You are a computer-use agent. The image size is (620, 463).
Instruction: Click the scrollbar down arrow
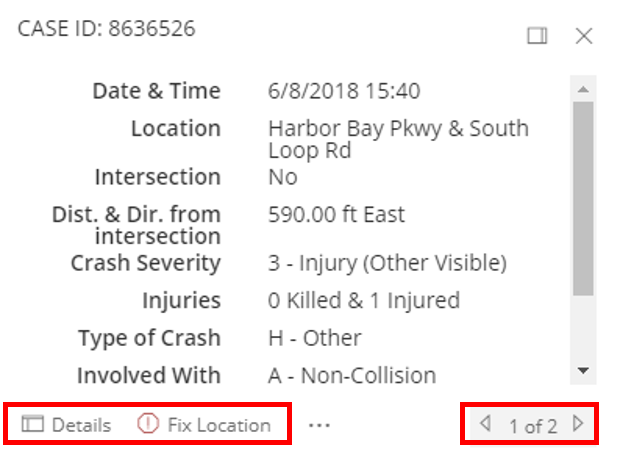[583, 370]
